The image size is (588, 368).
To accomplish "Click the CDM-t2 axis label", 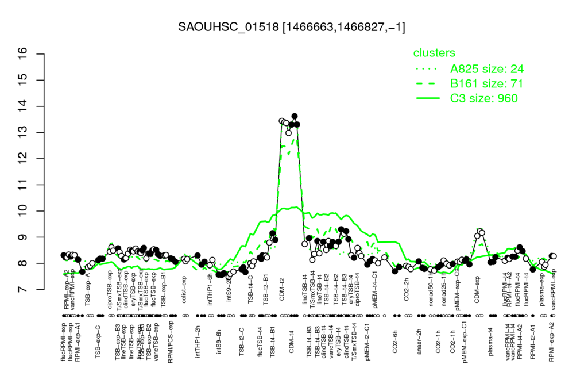I will point(282,290).
